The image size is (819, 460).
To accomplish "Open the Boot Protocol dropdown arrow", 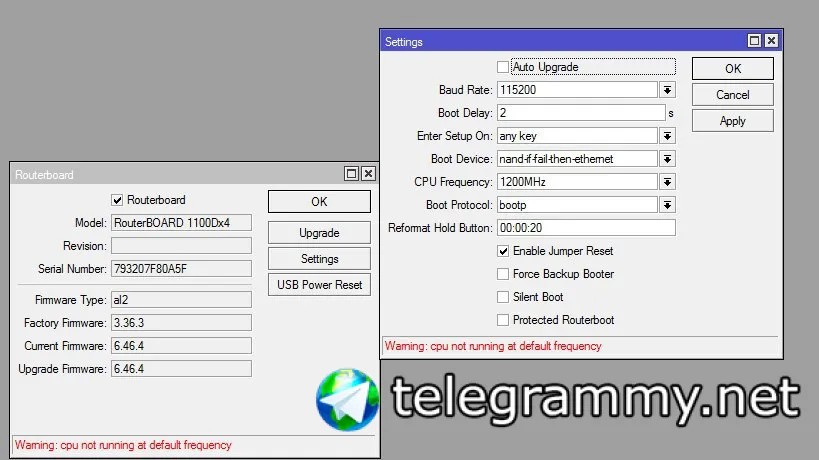I will [x=668, y=205].
